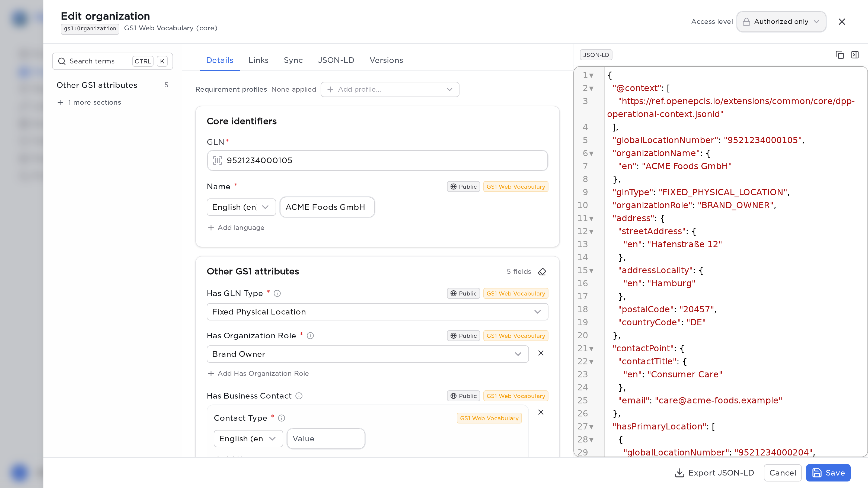Fold JSON line 21 contactPoint

[591, 349]
